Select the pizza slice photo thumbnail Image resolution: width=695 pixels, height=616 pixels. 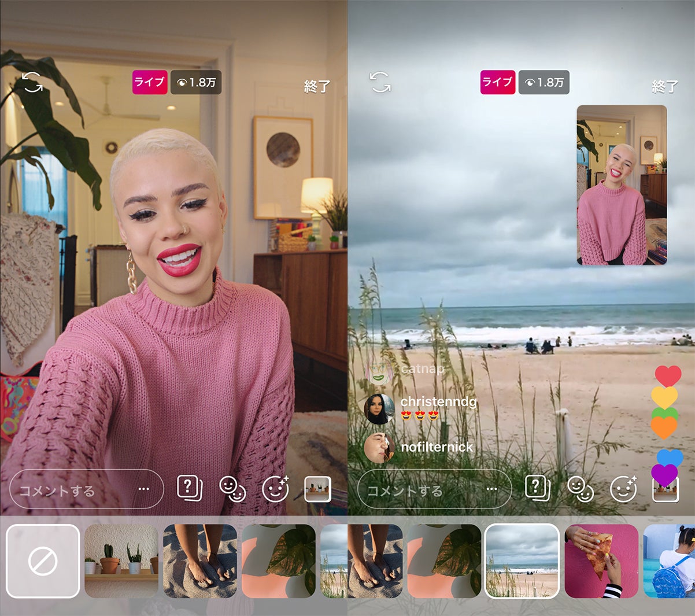tap(601, 561)
